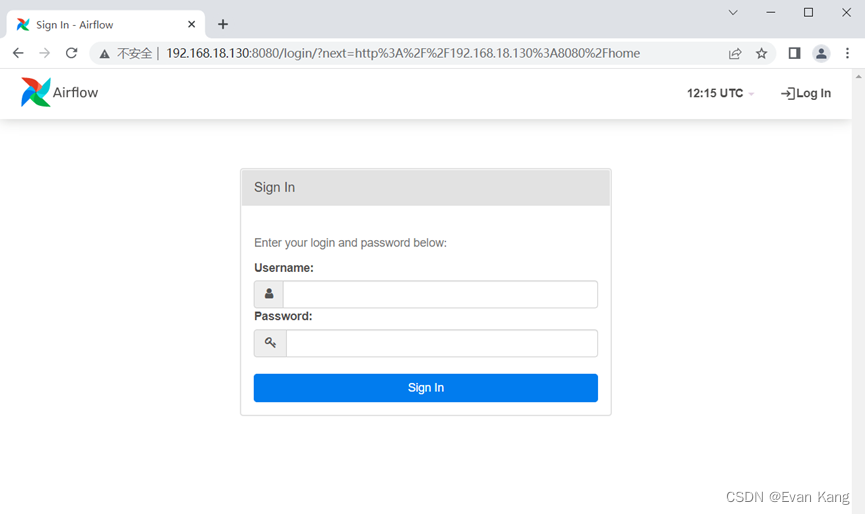Focus the Password input field
865x514 pixels.
(442, 343)
